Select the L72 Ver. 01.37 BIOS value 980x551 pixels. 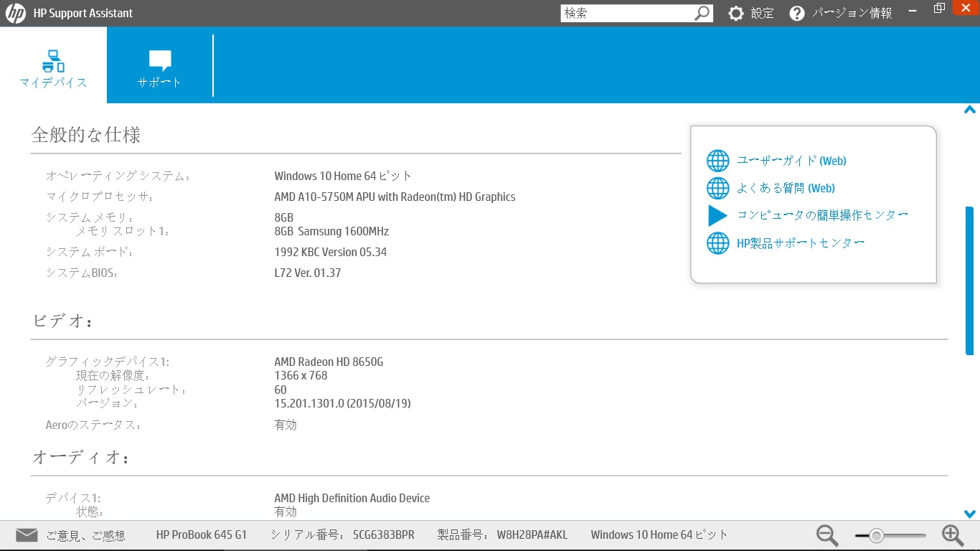pyautogui.click(x=308, y=273)
